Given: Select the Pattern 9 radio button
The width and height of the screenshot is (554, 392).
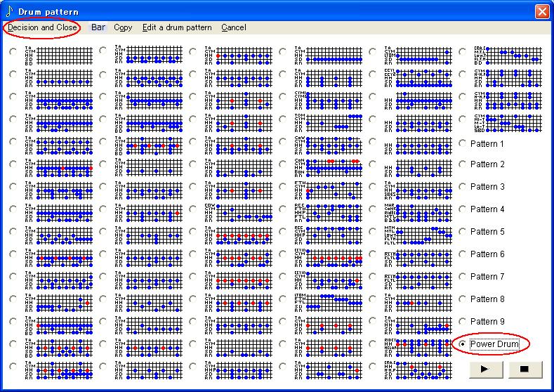Looking at the screenshot, I should [462, 322].
